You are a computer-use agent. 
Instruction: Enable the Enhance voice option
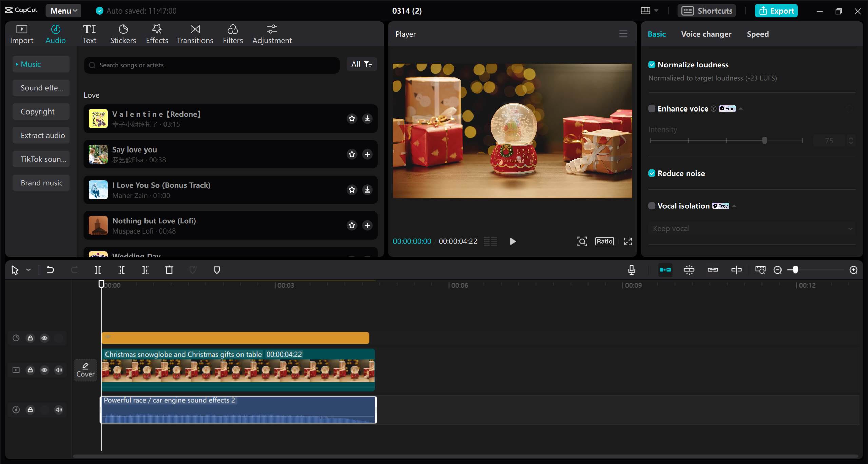(652, 108)
